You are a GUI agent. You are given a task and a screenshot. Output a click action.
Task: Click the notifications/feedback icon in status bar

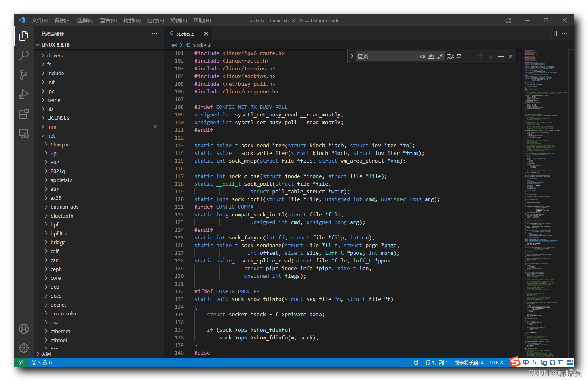coord(416,362)
